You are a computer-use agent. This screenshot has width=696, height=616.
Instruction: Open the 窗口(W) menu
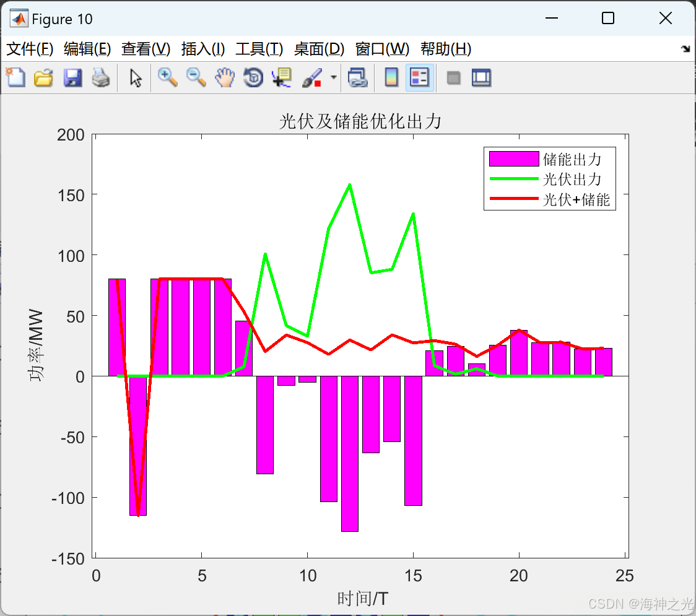coord(382,49)
